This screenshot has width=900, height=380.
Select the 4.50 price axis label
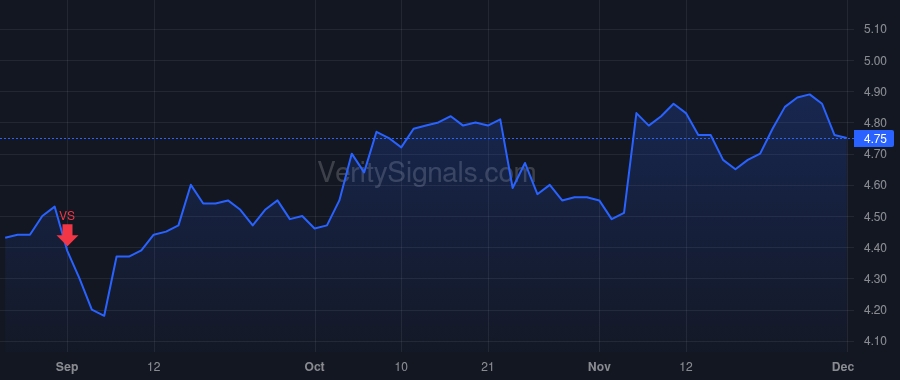(x=875, y=217)
